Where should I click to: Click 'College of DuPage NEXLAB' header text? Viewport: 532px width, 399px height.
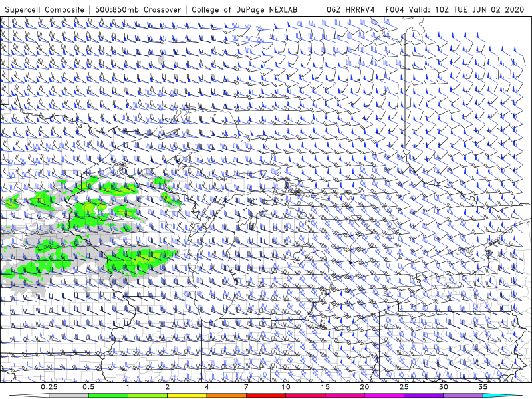coord(244,9)
